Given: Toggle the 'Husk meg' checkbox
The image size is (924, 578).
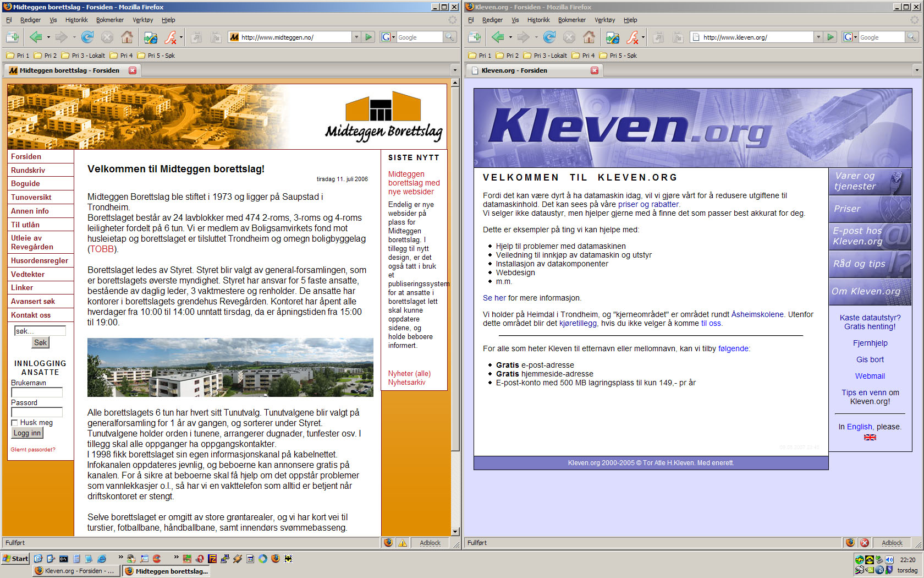Looking at the screenshot, I should click(14, 423).
